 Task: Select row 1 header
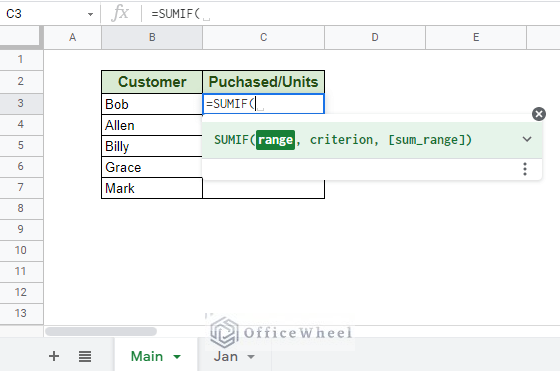click(x=21, y=59)
